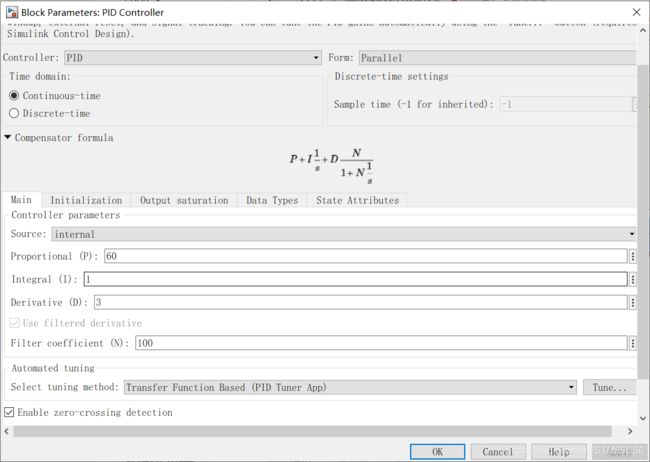Open more options beside Proportional (P) field
This screenshot has height=462, width=650.
633,256
